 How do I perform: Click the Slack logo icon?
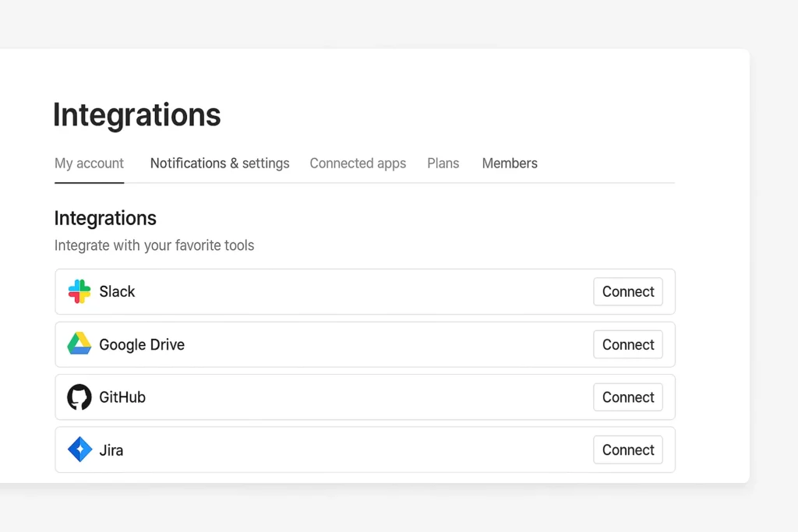coord(79,291)
